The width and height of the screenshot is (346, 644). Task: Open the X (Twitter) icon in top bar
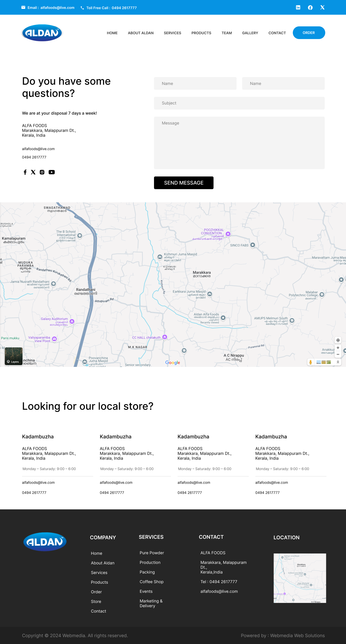click(x=322, y=8)
